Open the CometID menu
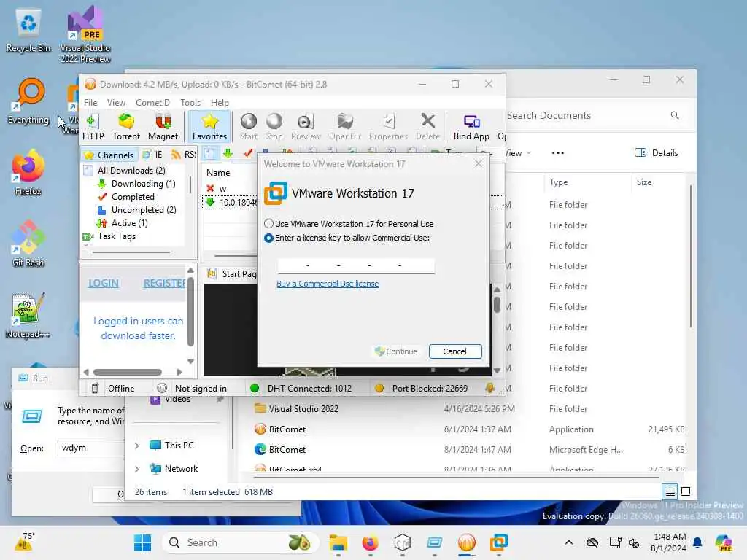 (152, 102)
